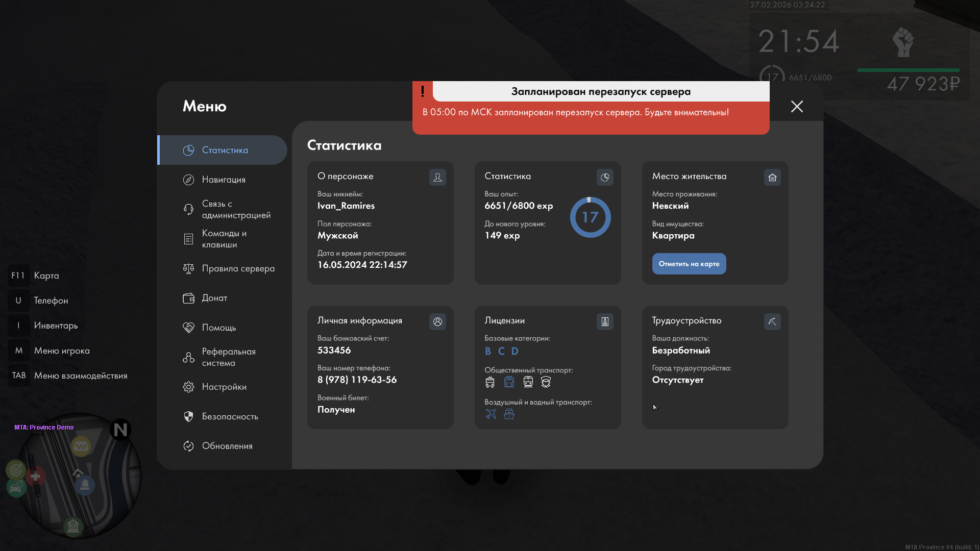Open Обновления in the sidebar
The width and height of the screenshot is (980, 551).
click(227, 446)
